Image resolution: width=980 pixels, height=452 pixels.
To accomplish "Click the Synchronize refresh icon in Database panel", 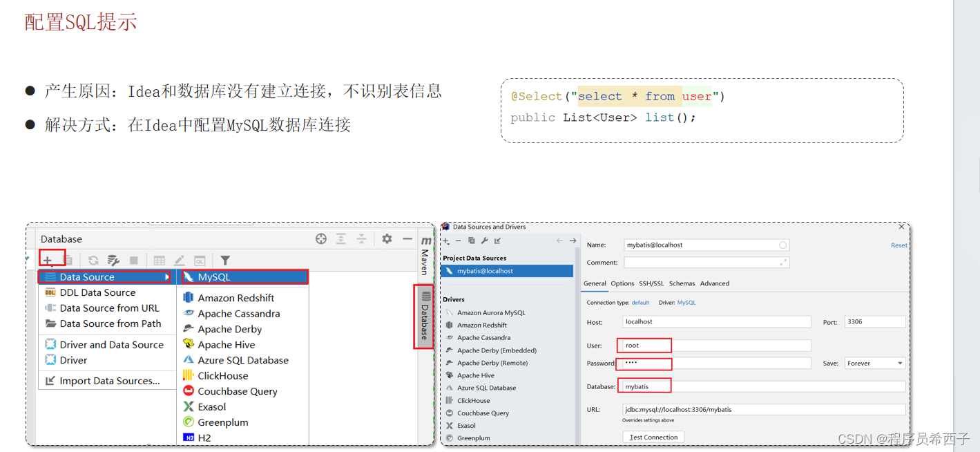I will [94, 260].
